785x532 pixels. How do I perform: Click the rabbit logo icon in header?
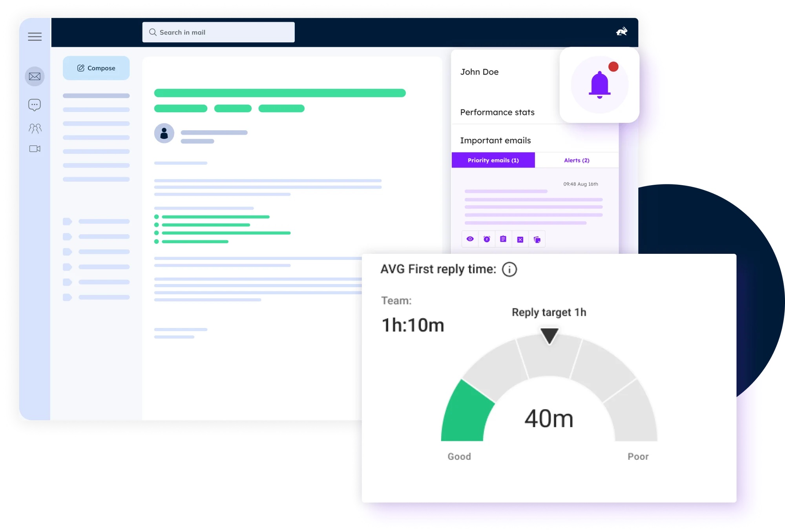622,32
